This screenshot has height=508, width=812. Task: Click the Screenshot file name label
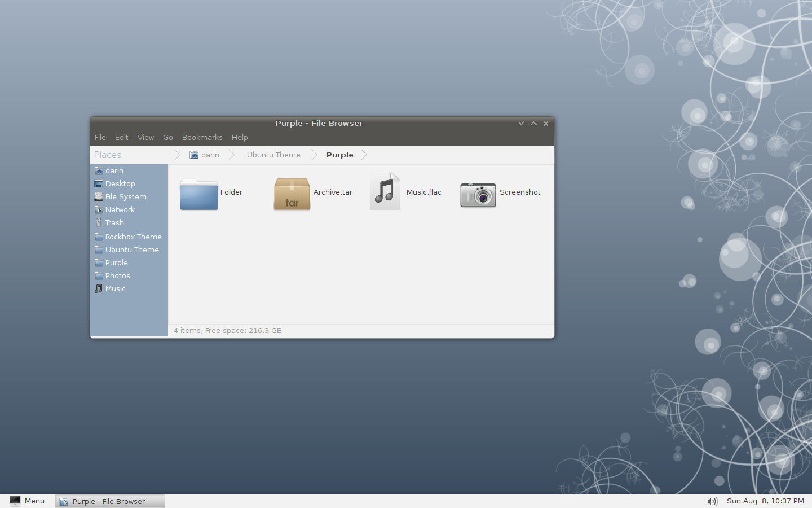520,192
